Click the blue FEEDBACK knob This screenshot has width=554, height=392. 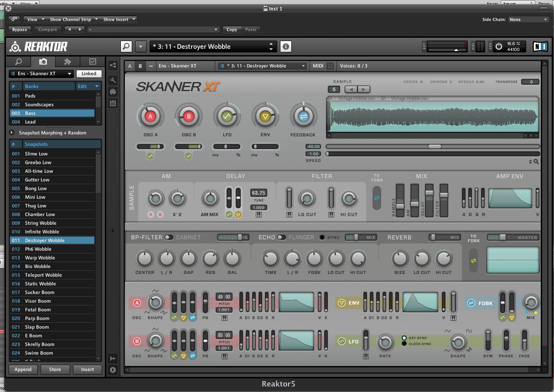click(303, 117)
